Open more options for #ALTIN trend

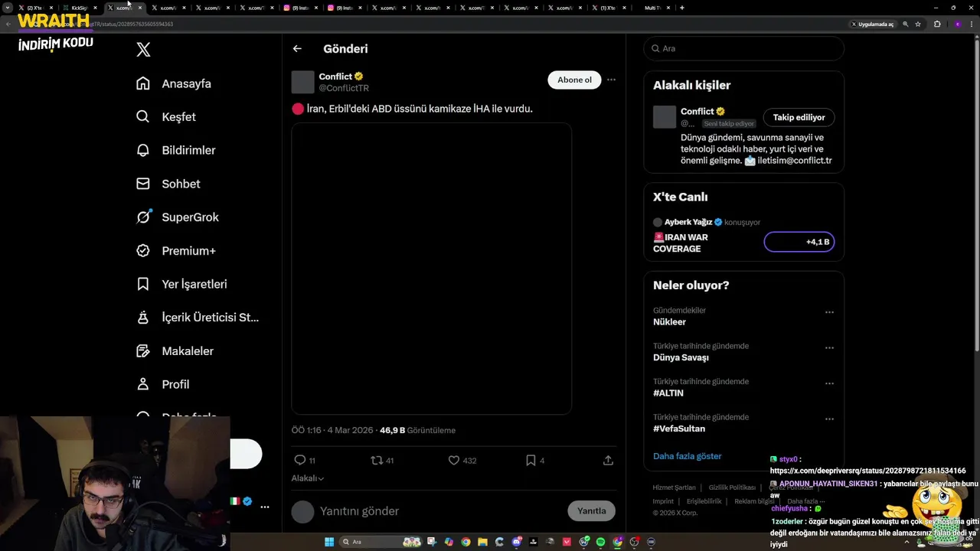[829, 383]
